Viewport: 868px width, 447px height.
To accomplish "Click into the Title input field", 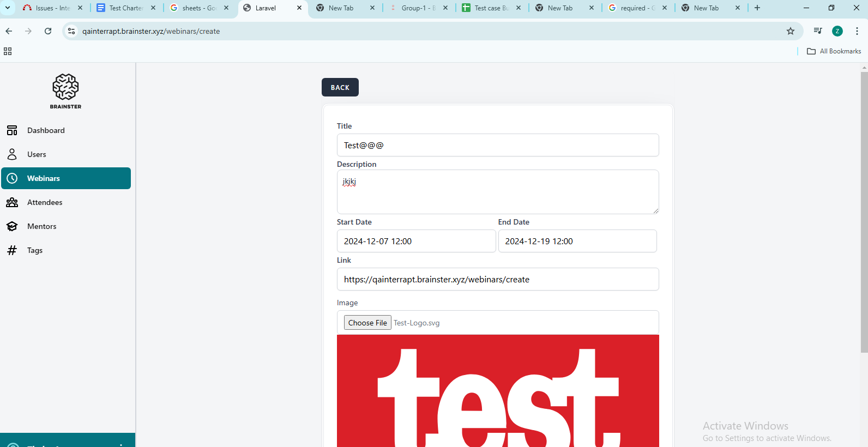I will point(497,146).
